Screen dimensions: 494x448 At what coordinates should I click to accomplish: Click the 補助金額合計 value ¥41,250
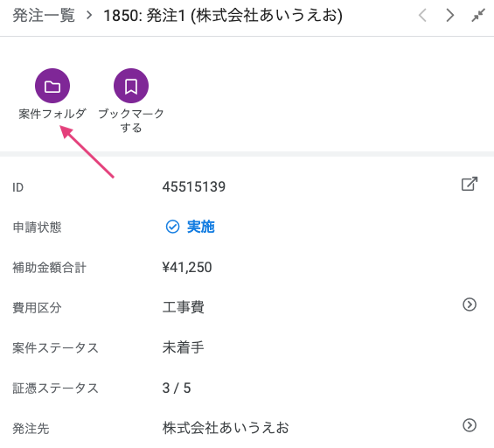pyautogui.click(x=187, y=268)
